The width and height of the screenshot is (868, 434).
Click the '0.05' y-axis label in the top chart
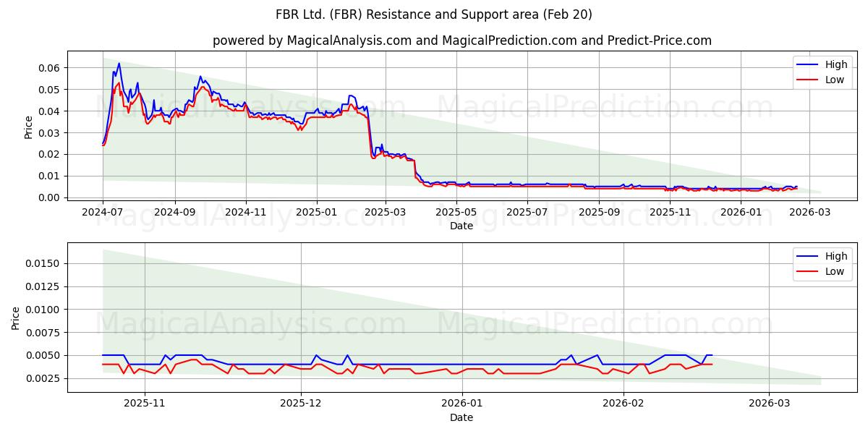(49, 90)
